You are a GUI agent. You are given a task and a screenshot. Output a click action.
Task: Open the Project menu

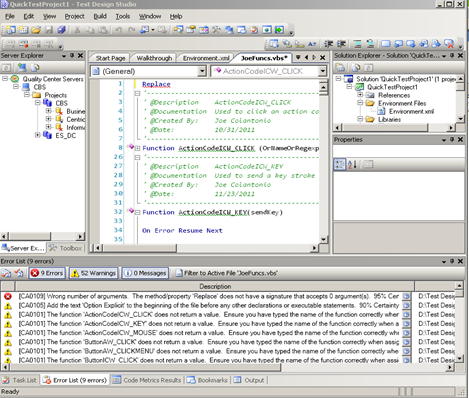click(x=74, y=16)
